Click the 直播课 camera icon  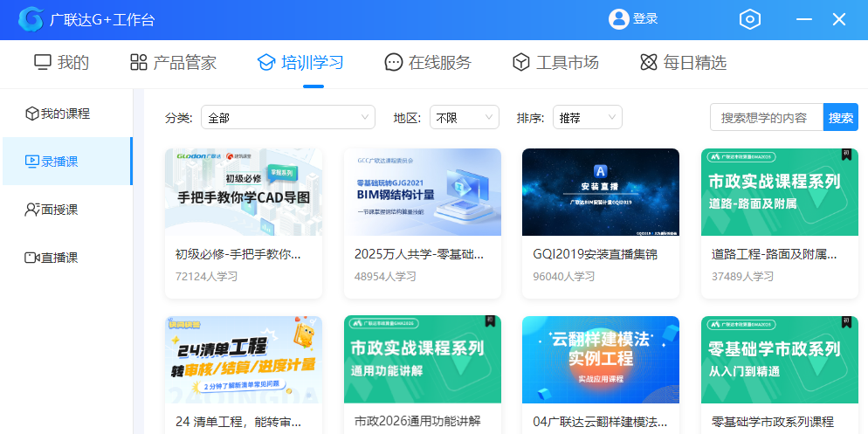coord(31,258)
